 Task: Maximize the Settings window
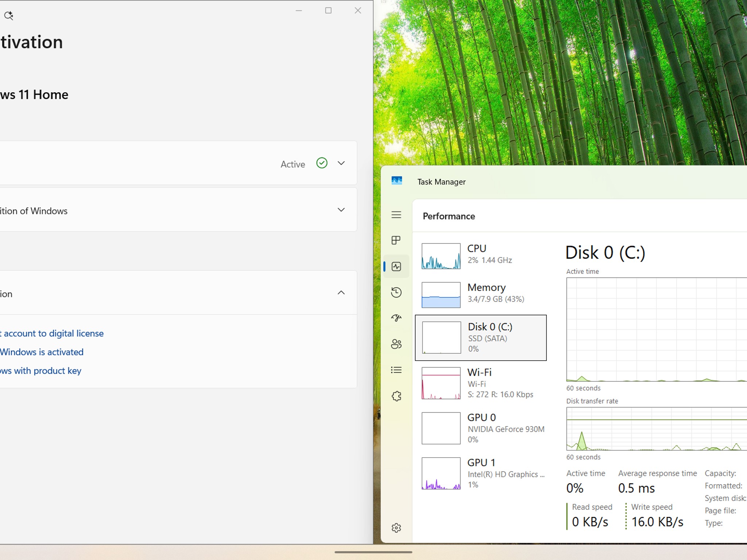pyautogui.click(x=328, y=11)
